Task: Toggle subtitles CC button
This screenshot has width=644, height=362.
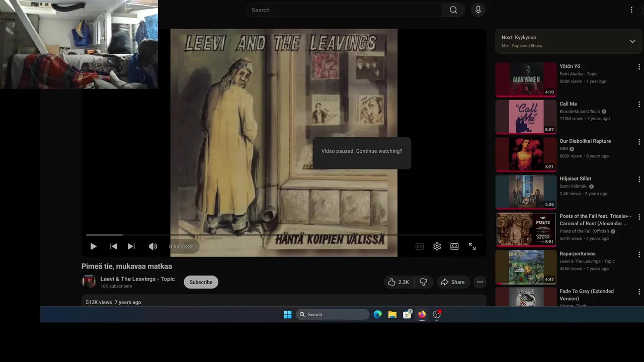Action: coord(420,246)
